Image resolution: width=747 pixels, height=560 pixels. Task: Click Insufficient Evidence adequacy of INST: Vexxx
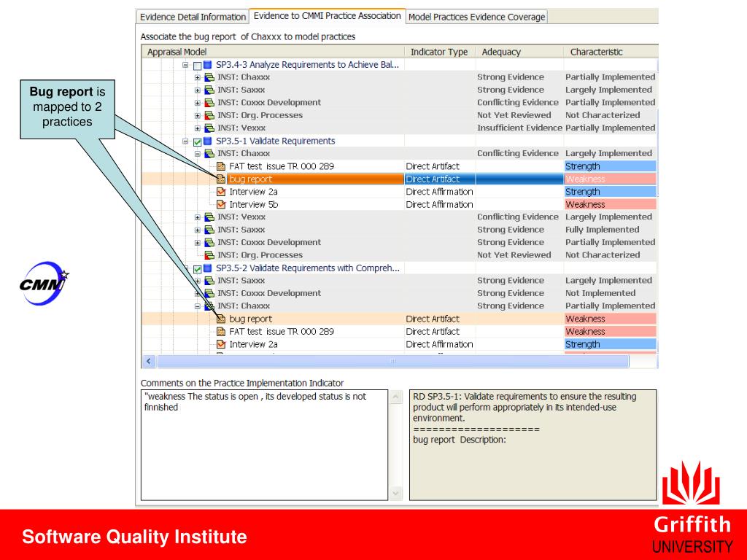pos(519,128)
